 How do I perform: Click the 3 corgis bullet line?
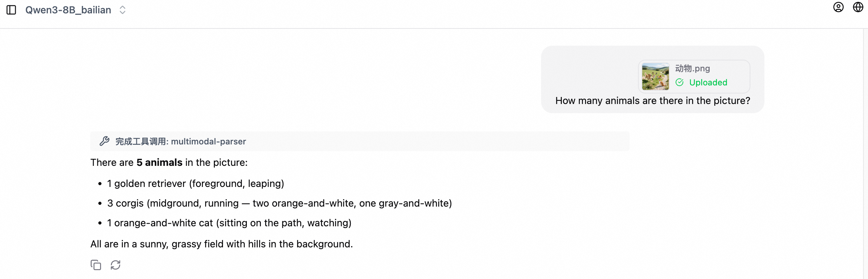point(280,203)
